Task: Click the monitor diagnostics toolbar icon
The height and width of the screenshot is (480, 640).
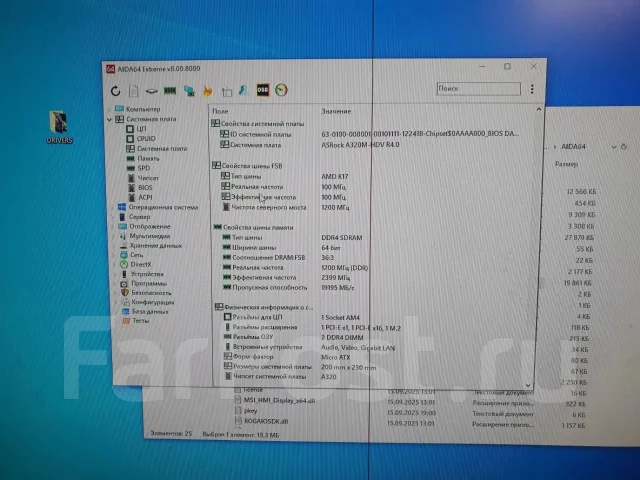Action: (227, 92)
